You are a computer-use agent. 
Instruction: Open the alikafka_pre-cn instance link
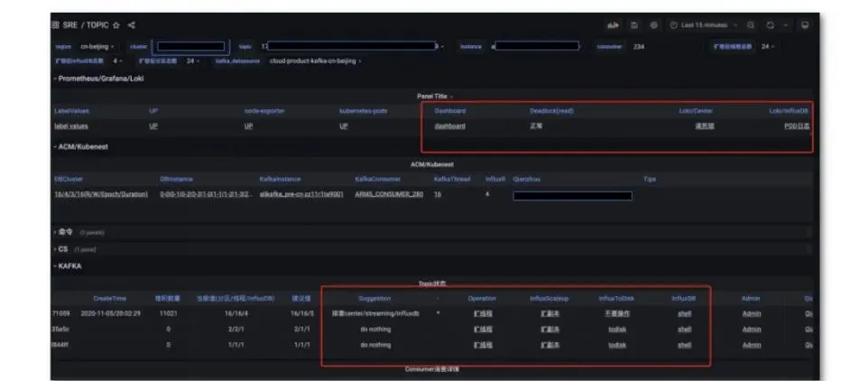point(301,194)
